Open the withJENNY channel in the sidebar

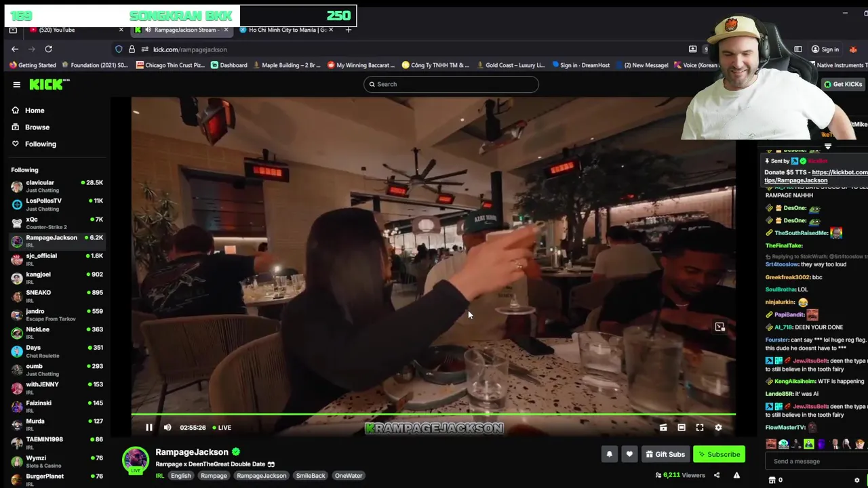(x=57, y=388)
